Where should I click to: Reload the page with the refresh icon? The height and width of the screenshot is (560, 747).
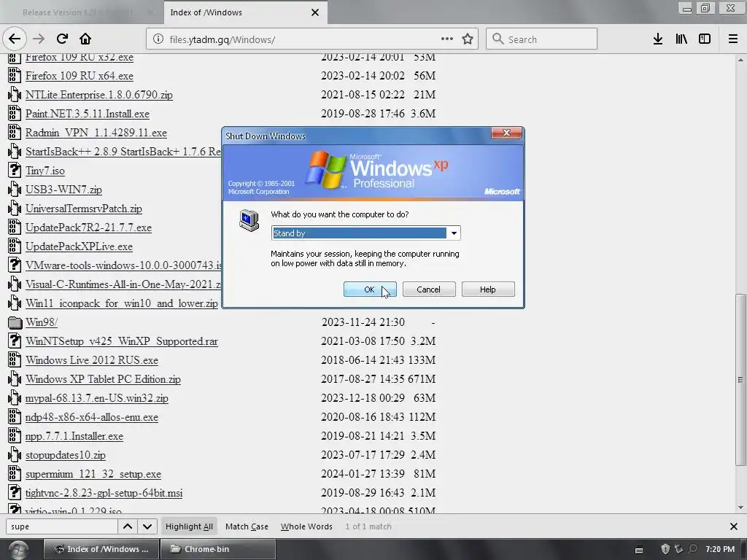(x=62, y=39)
